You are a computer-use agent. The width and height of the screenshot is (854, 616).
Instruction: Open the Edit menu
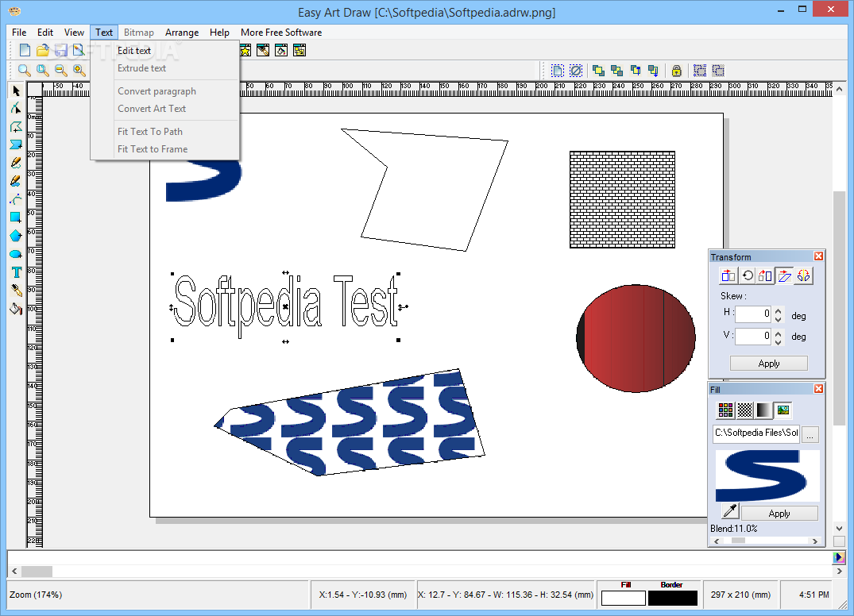pyautogui.click(x=45, y=33)
